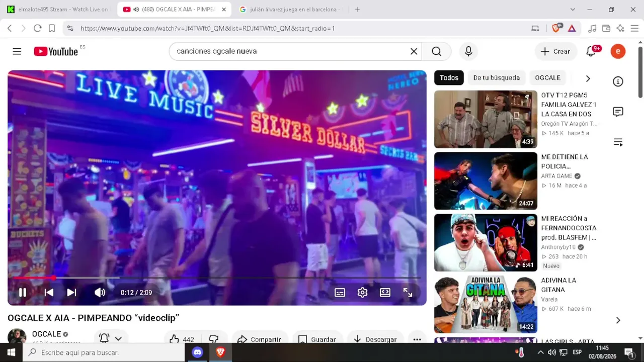Open the ME DETIENE LA POLICIA thumbnail
Image resolution: width=644 pixels, height=362 pixels.
point(486,181)
